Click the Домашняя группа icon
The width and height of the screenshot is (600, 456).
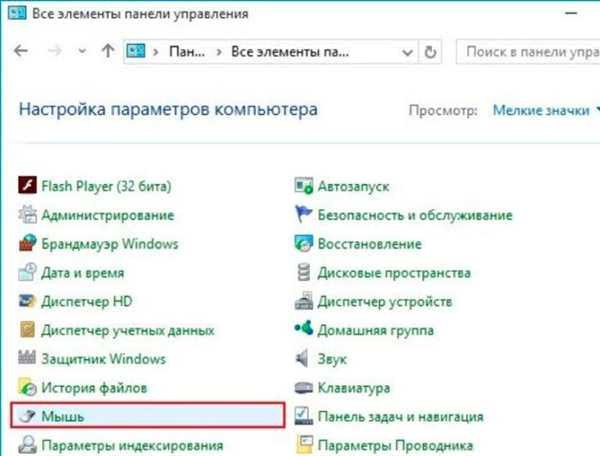304,328
